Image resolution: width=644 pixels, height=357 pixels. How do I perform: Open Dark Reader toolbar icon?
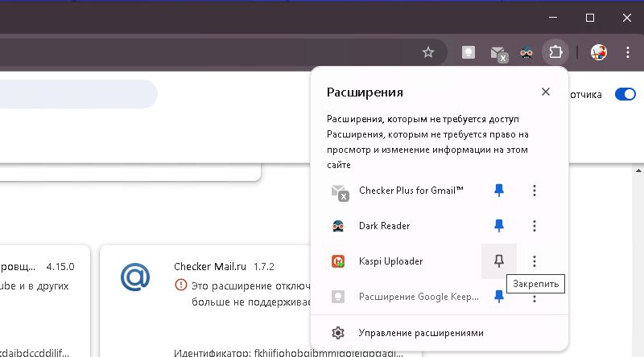(526, 52)
